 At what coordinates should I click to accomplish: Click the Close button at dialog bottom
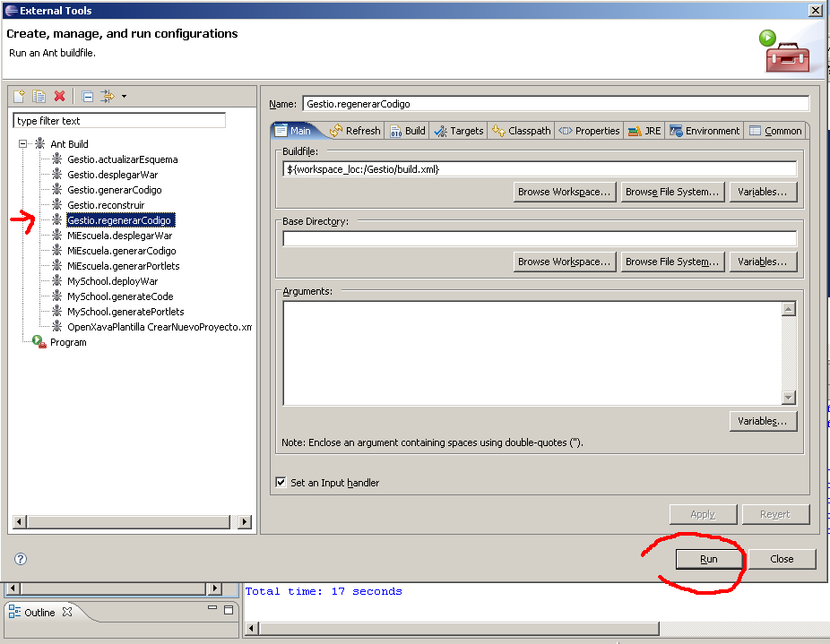point(782,559)
